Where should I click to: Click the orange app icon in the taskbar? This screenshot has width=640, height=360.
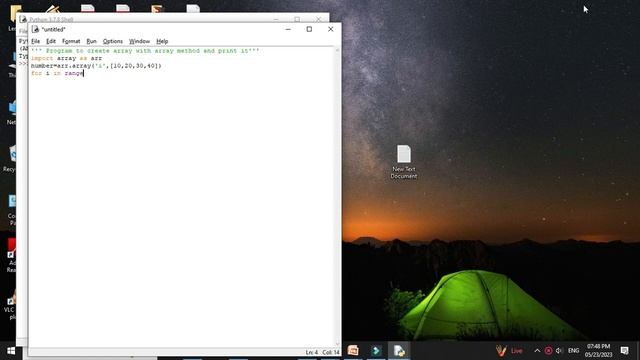tap(353, 351)
